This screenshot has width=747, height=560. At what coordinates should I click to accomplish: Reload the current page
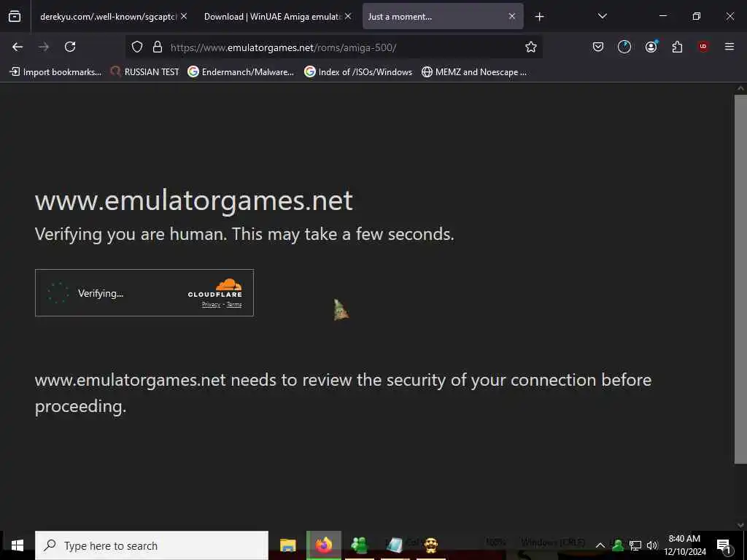[x=70, y=47]
